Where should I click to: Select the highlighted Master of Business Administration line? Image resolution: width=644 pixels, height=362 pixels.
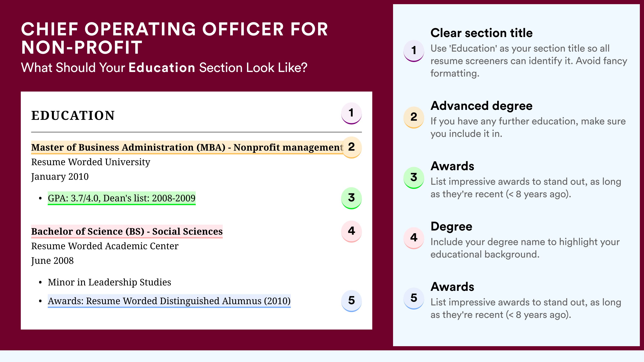[x=187, y=148]
